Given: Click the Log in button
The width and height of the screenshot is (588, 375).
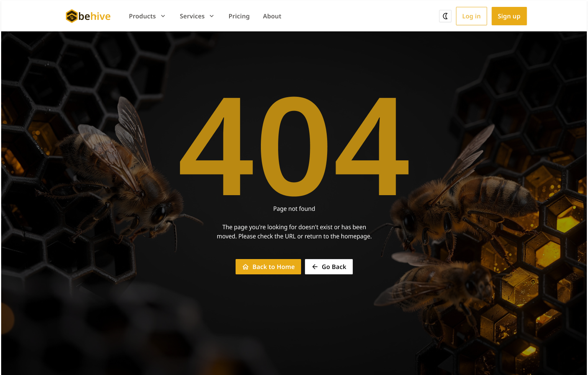Looking at the screenshot, I should (472, 16).
